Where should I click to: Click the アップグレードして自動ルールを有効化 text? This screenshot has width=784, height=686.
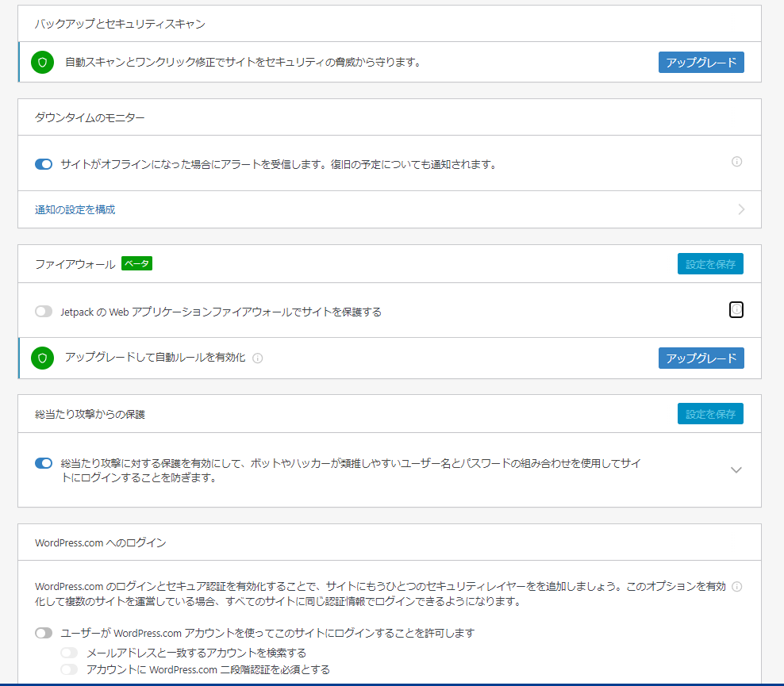(x=155, y=357)
